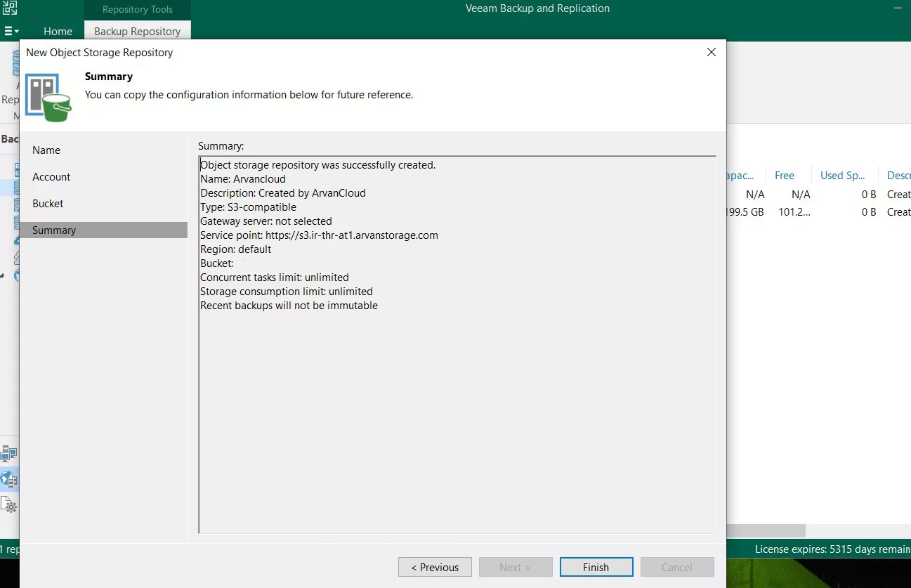The width and height of the screenshot is (911, 588).
Task: Select the Backup Infrastructure globe icon
Action: pyautogui.click(x=9, y=479)
